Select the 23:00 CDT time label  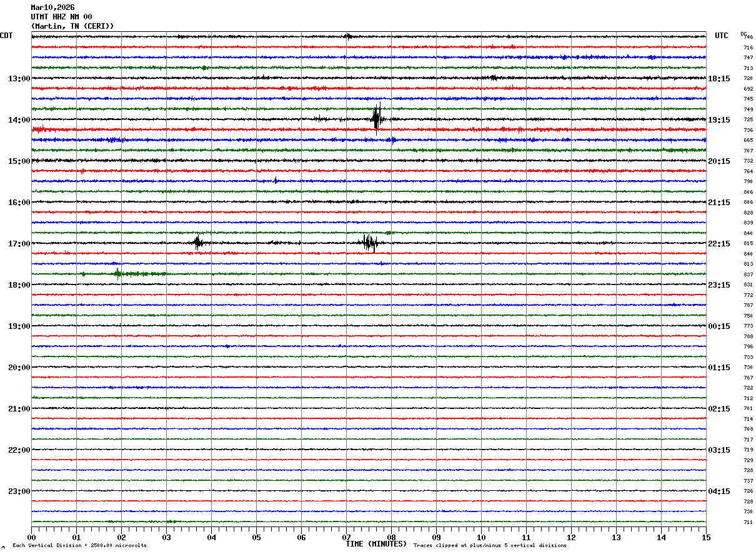19,491
